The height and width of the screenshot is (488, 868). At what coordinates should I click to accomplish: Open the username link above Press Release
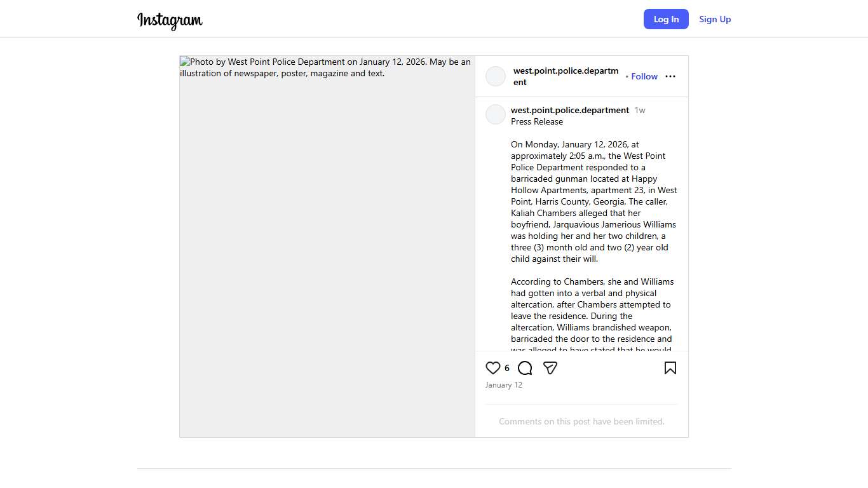tap(570, 110)
